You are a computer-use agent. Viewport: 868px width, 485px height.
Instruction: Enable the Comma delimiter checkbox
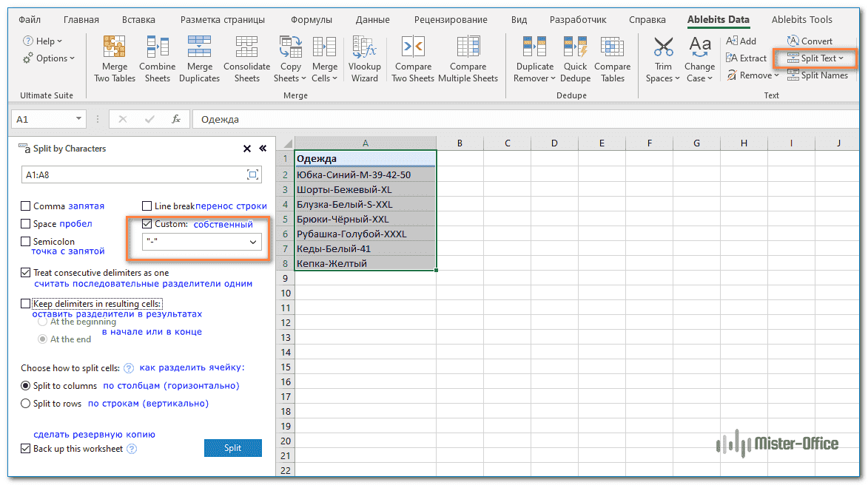click(x=27, y=206)
